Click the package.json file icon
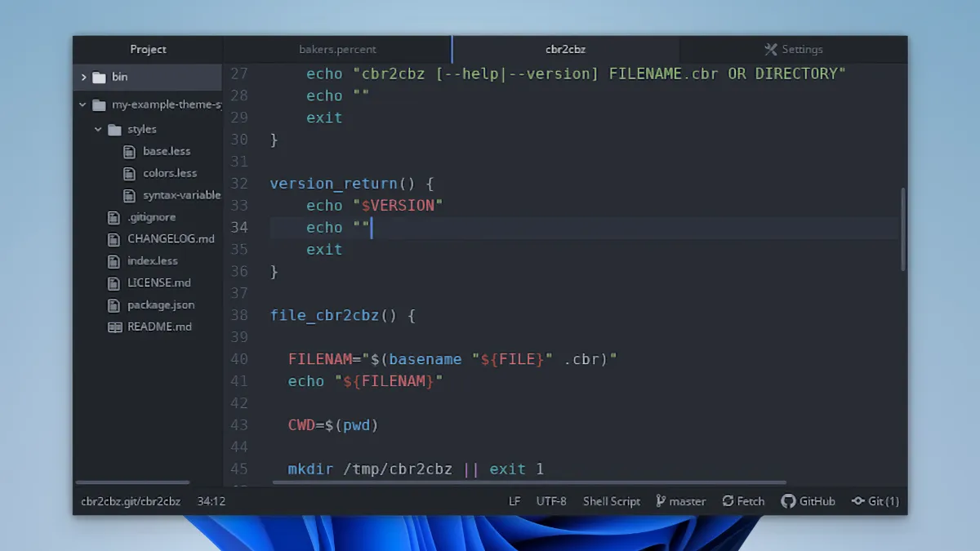 pos(114,304)
